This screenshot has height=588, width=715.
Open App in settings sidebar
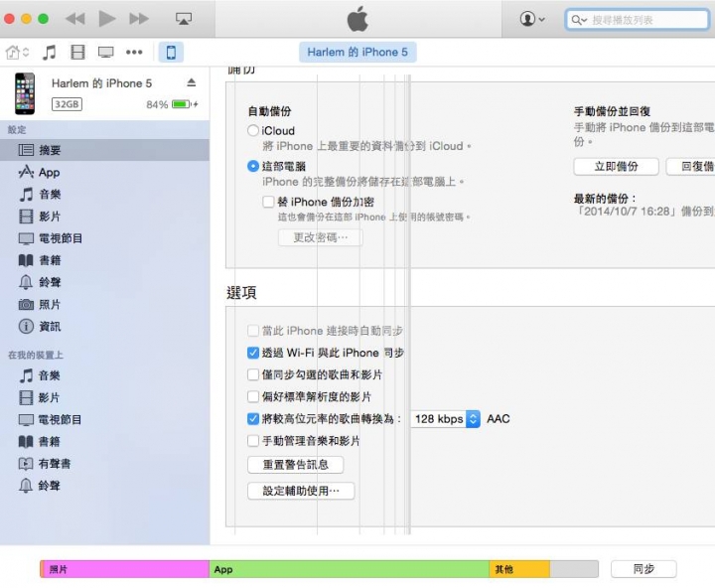pyautogui.click(x=105, y=173)
